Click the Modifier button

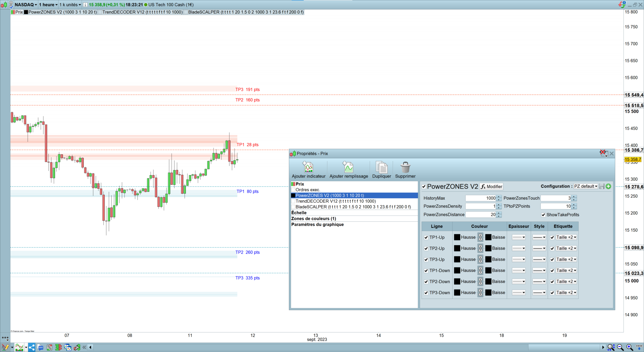click(491, 187)
